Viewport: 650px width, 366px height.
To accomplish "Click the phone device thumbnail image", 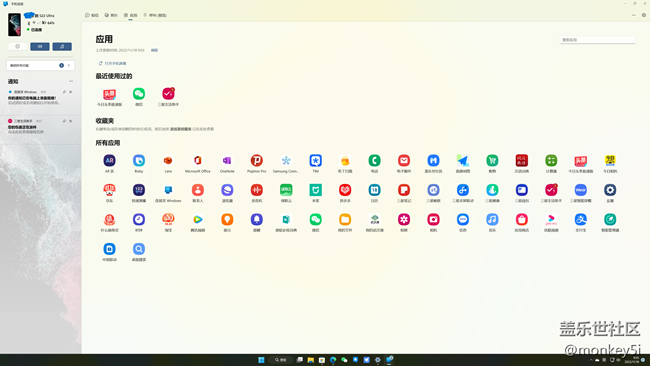I will point(15,24).
